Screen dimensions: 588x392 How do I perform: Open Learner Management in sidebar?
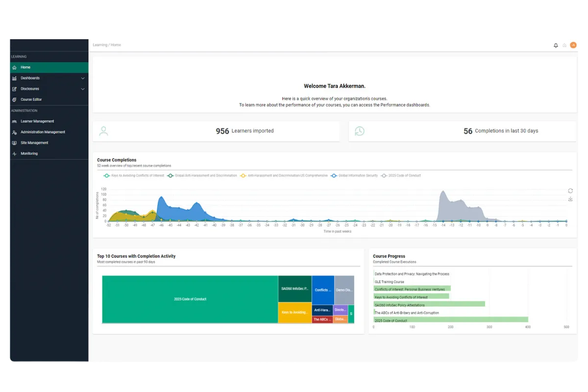coord(37,121)
